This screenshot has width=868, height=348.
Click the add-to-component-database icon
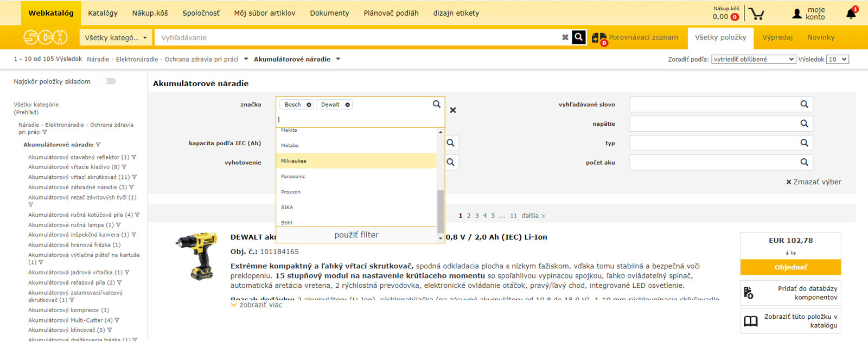pyautogui.click(x=749, y=293)
